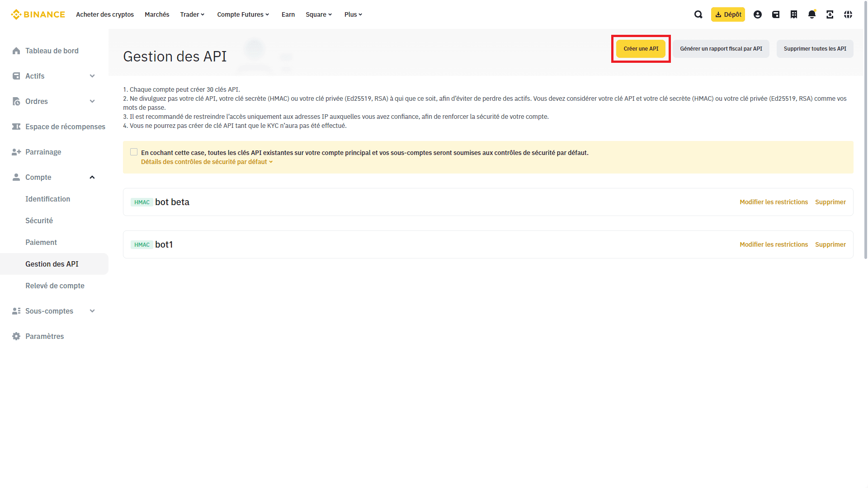Expand the Actifs sidebar chevron
The image size is (868, 488).
pos(92,76)
